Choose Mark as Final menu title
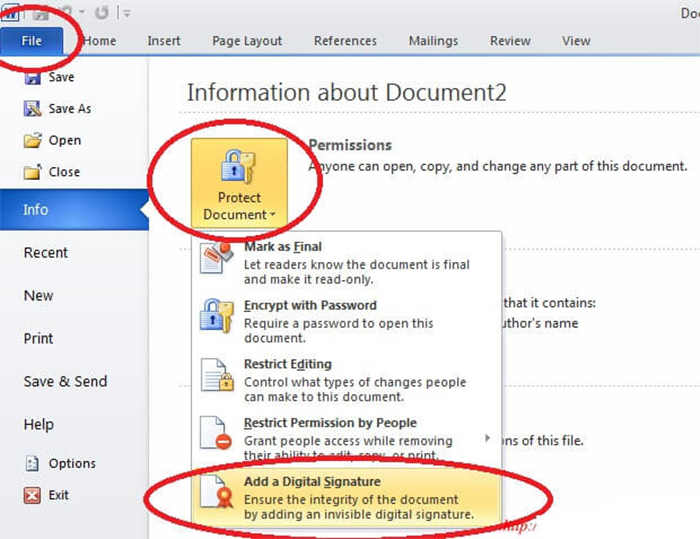The width and height of the screenshot is (700, 539). (x=283, y=247)
